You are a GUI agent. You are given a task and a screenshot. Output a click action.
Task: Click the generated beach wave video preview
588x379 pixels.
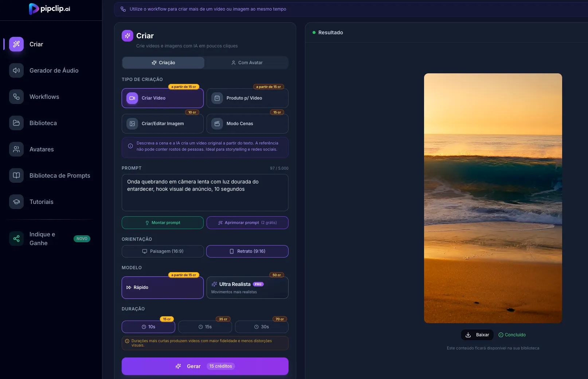(493, 198)
